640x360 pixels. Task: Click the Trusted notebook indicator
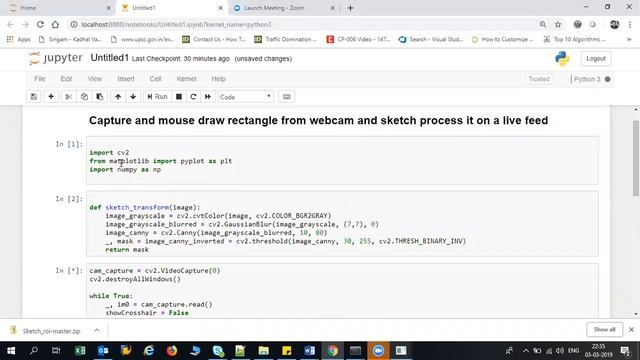click(539, 79)
